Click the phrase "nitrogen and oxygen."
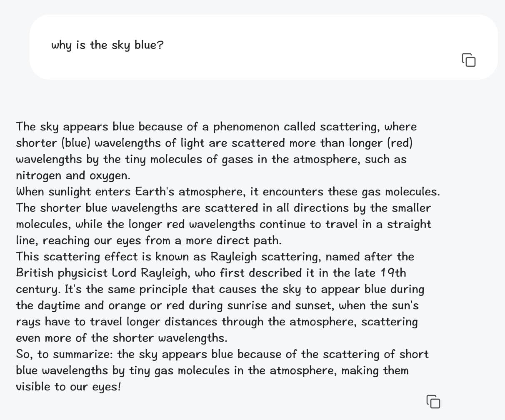Viewport: 505px width, 420px height. pos(73,175)
